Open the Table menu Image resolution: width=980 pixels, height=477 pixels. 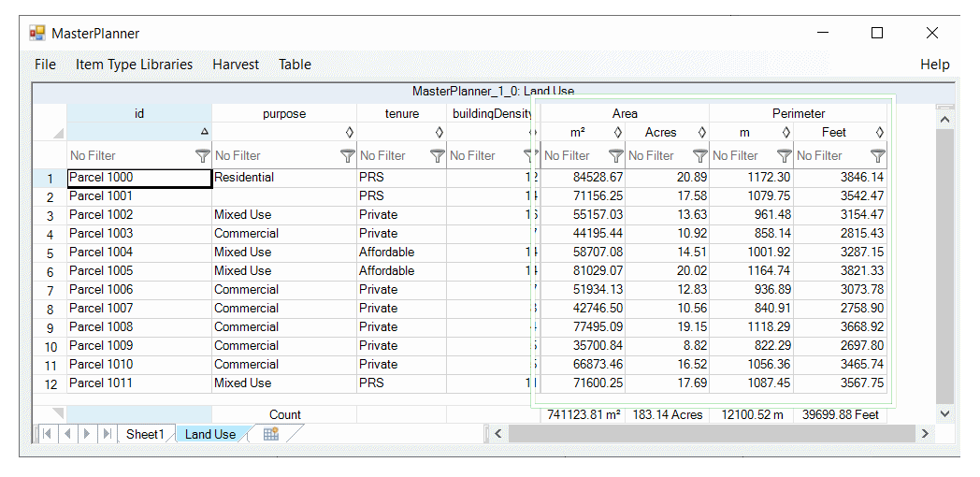[295, 65]
